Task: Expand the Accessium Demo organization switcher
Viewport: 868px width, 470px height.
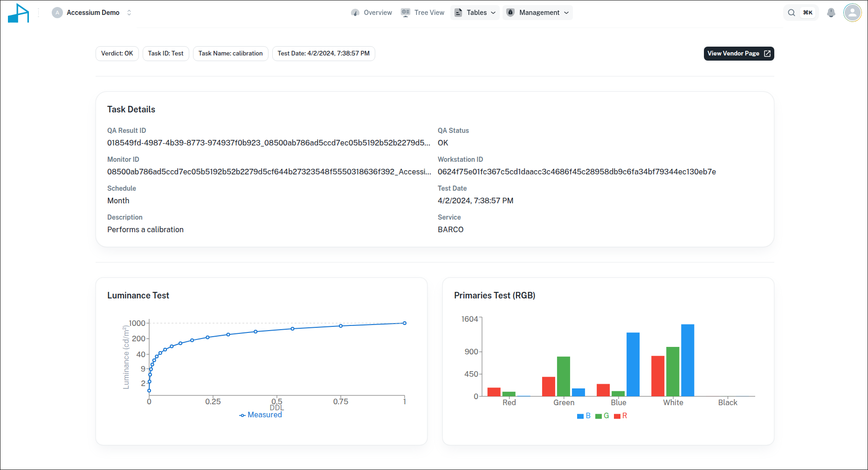Action: click(129, 13)
